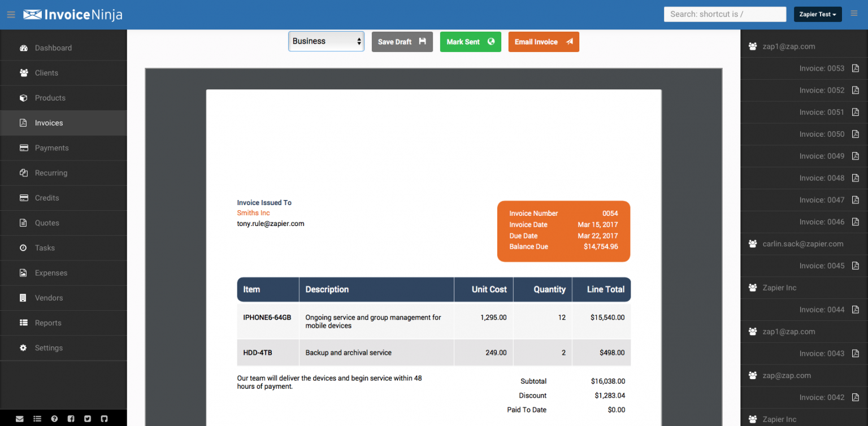The height and width of the screenshot is (426, 868).
Task: Click the Save Draft button
Action: (x=402, y=42)
